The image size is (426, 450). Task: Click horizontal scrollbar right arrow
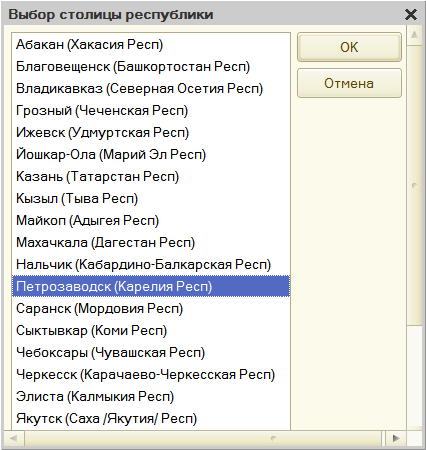point(396,438)
